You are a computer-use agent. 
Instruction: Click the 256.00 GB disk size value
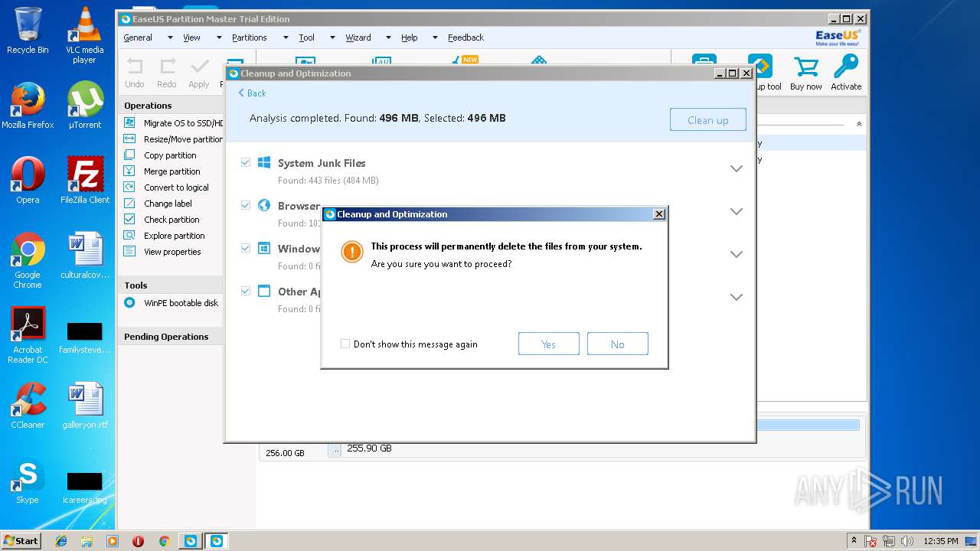pos(285,453)
